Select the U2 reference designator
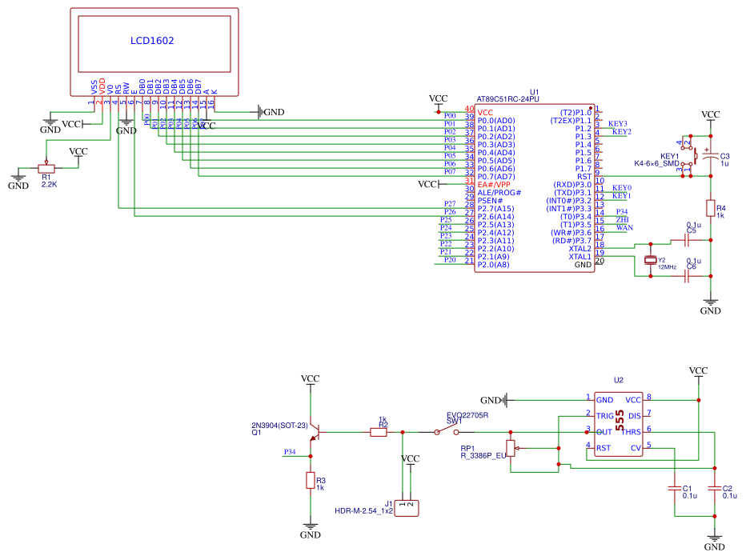Image resolution: width=746 pixels, height=560 pixels. pos(619,380)
